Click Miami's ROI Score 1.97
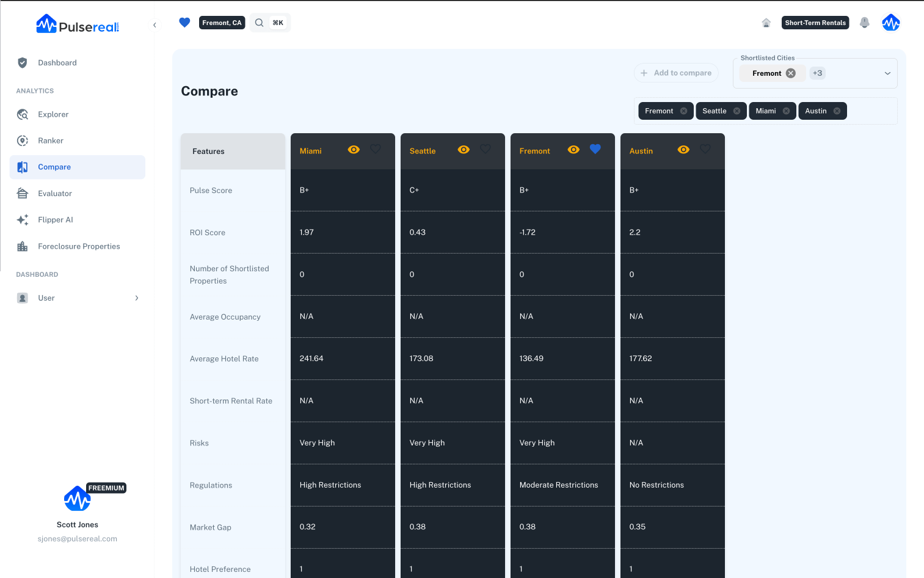This screenshot has height=578, width=924. (x=307, y=232)
